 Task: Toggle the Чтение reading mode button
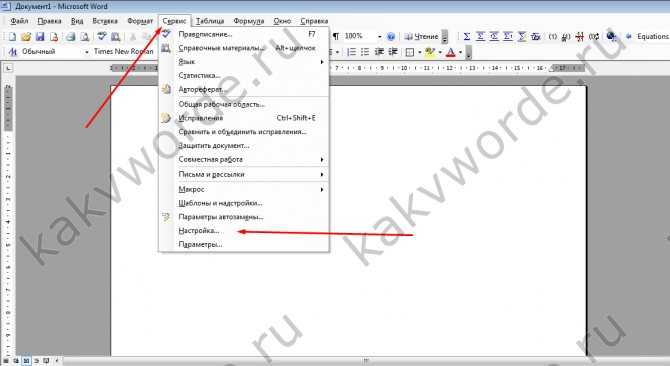(421, 37)
